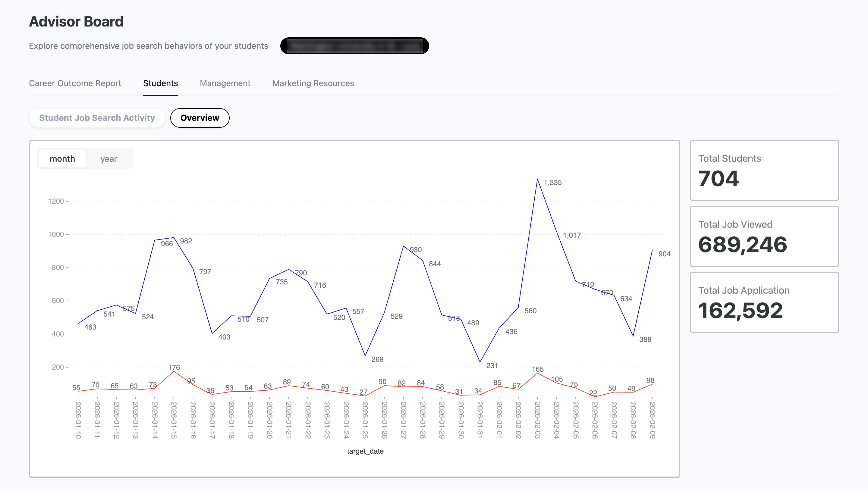Select the Total Job Viewed card
Screen dimensions: 868x491
pos(764,236)
